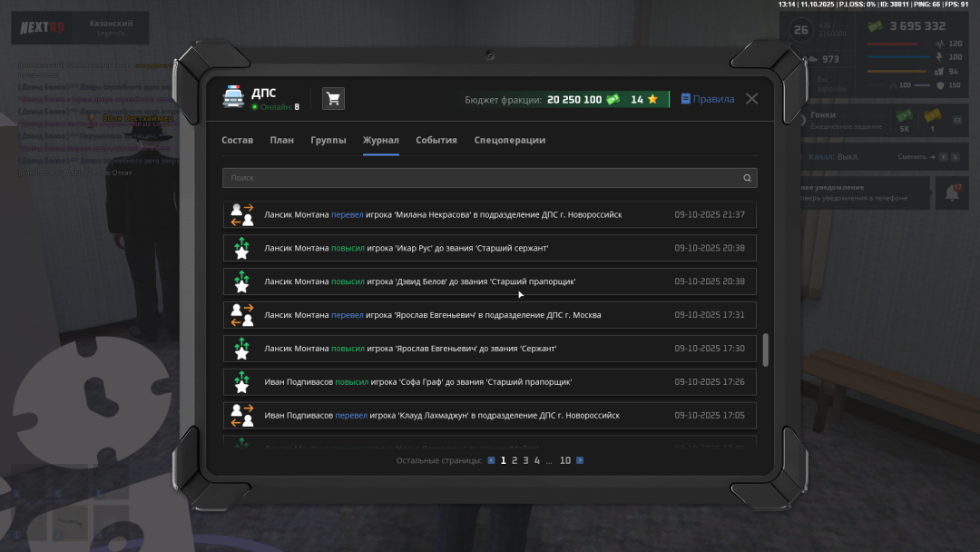
Task: Click the magnifier icon in search field
Action: click(747, 178)
